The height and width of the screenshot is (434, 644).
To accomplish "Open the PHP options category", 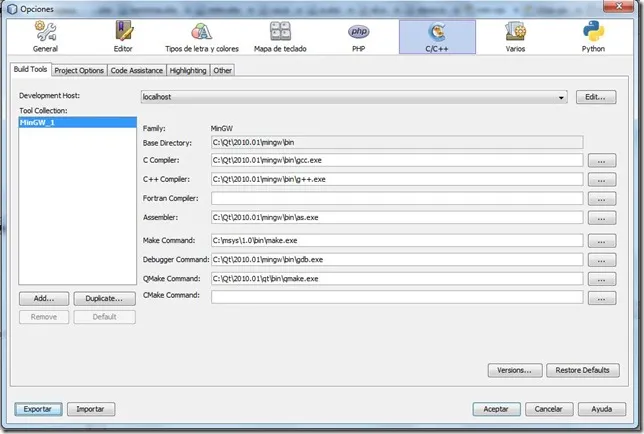I will 359,37.
